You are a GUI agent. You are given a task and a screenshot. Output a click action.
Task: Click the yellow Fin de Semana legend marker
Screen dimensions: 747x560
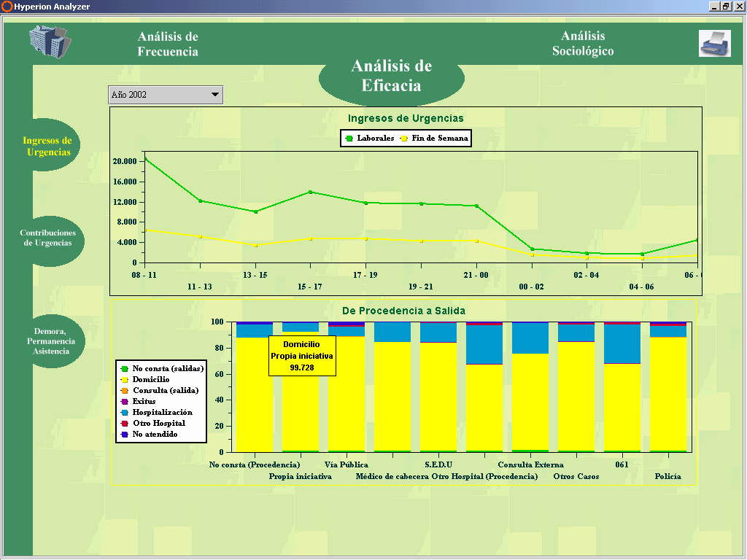pyautogui.click(x=404, y=139)
